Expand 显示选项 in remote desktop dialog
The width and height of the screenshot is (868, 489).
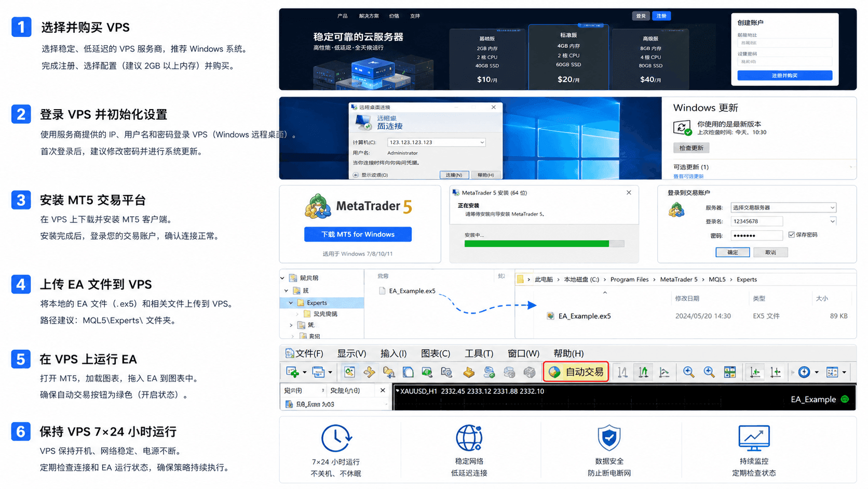coord(371,175)
